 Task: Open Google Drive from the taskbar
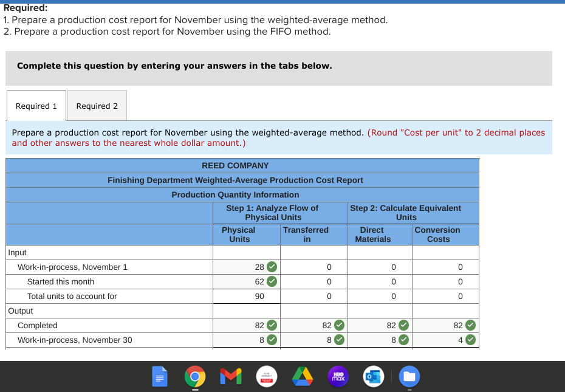(x=303, y=377)
